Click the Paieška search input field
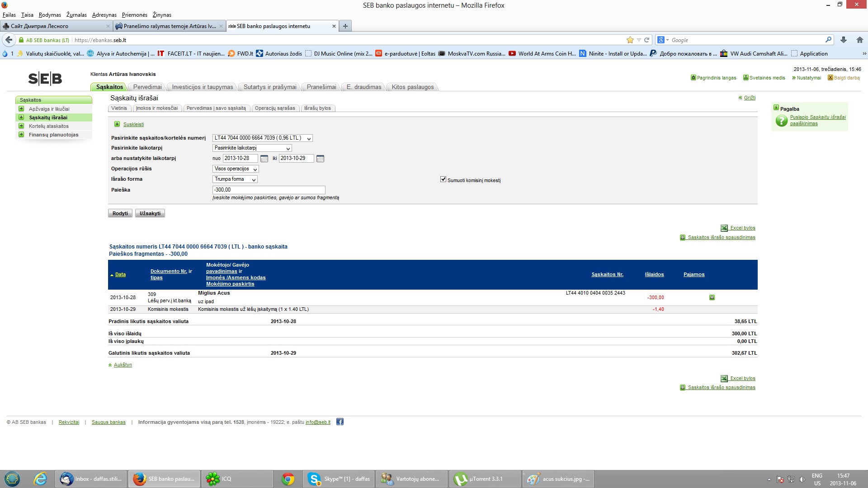Viewport: 868px width, 488px height. point(269,190)
